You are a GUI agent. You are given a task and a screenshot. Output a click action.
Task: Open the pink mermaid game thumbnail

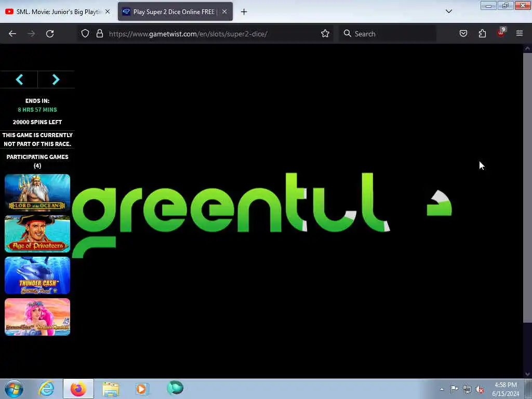[x=37, y=317]
